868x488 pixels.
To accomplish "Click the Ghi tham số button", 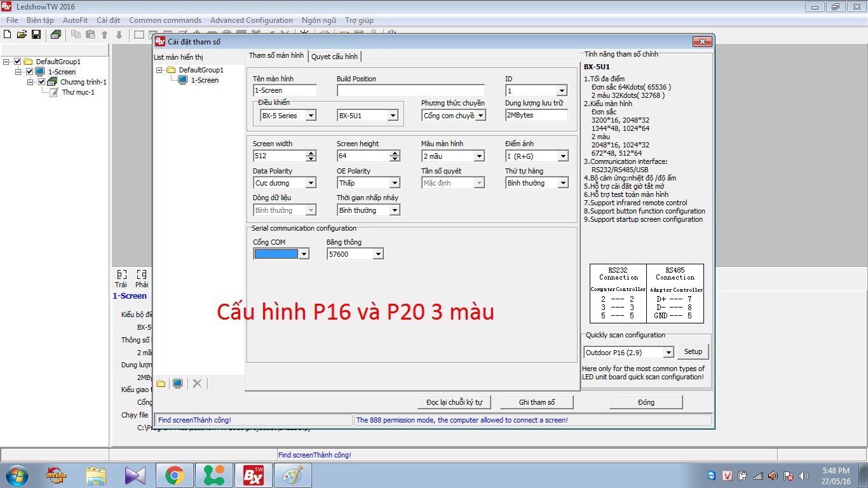I will (536, 402).
